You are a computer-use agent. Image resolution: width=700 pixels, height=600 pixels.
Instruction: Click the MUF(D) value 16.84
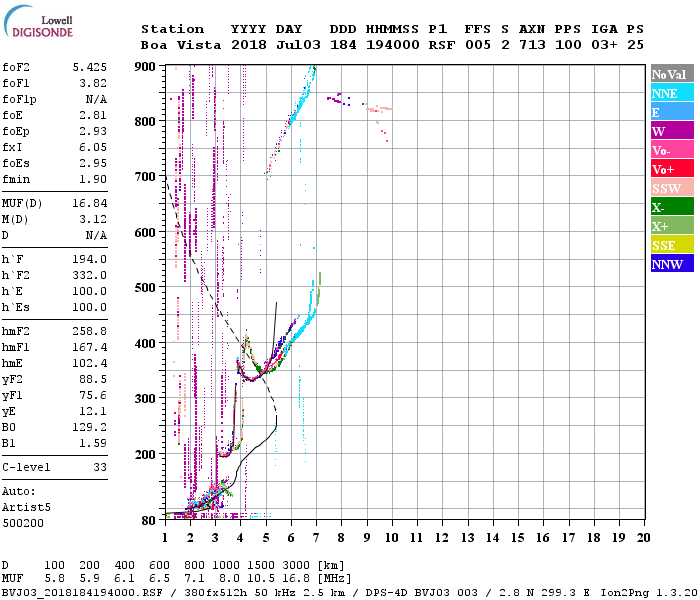click(x=90, y=203)
